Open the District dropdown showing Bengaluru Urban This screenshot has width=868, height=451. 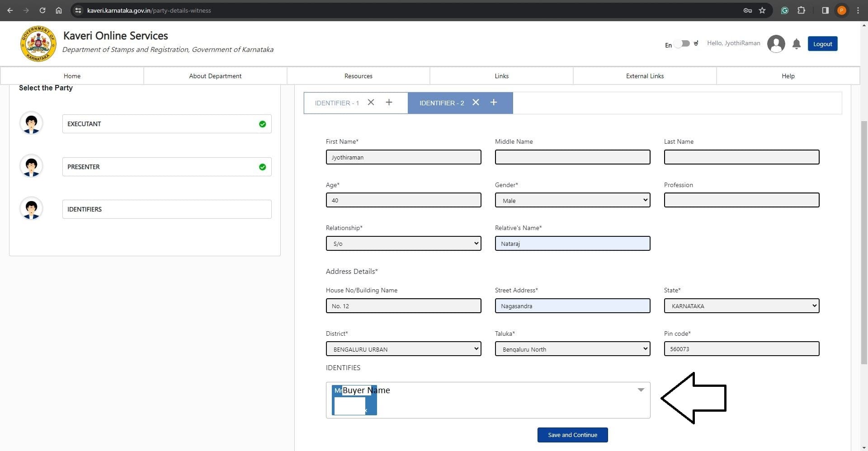pyautogui.click(x=403, y=349)
